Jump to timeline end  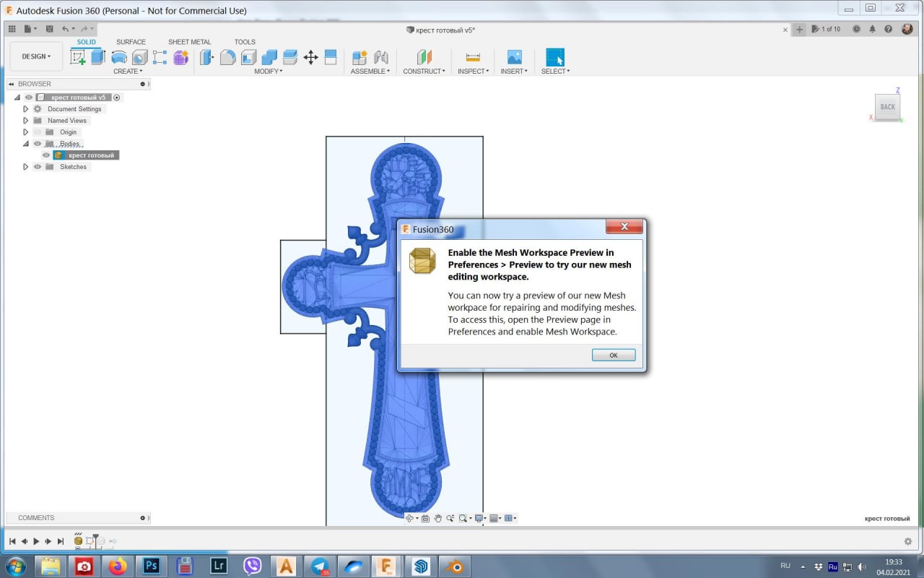(x=61, y=541)
